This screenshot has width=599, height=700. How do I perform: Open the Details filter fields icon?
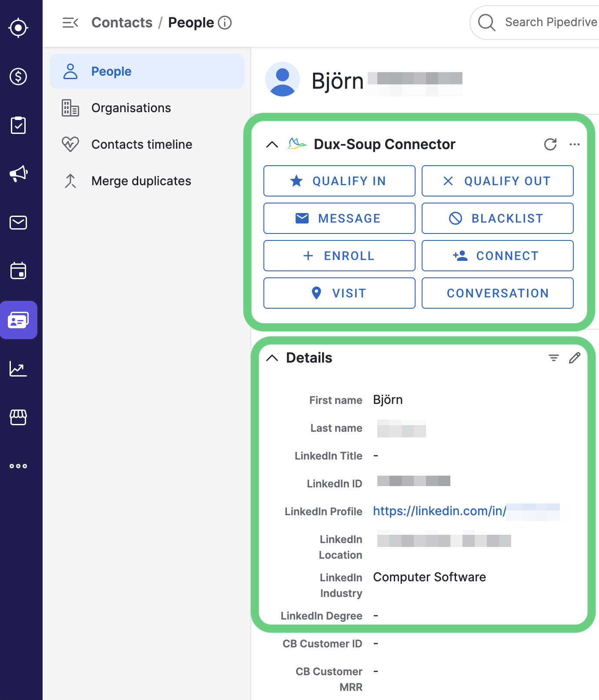point(553,358)
